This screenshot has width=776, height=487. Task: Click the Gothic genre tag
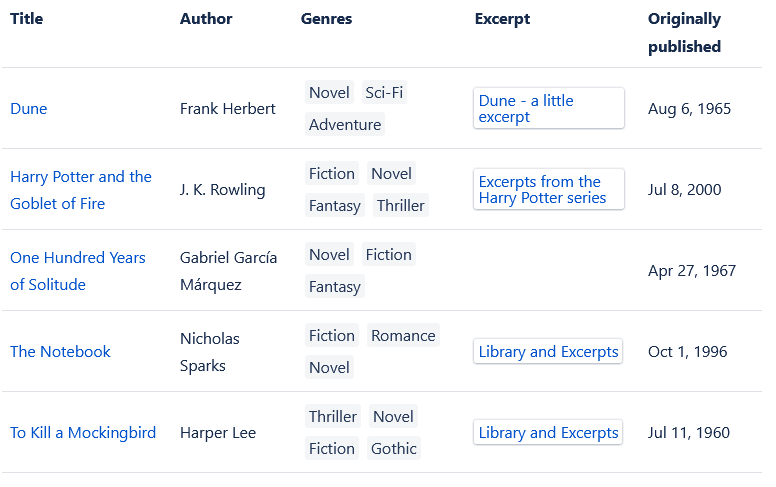point(394,449)
